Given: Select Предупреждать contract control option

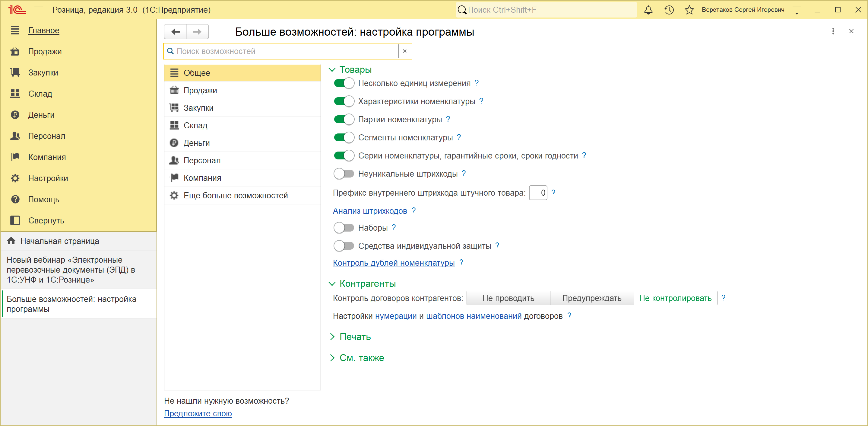Looking at the screenshot, I should click(x=592, y=298).
